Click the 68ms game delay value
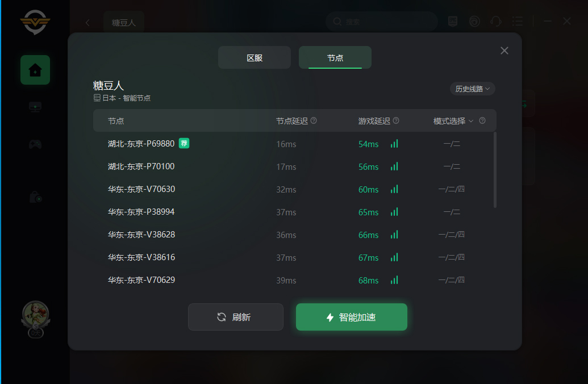This screenshot has height=384, width=588. tap(368, 281)
